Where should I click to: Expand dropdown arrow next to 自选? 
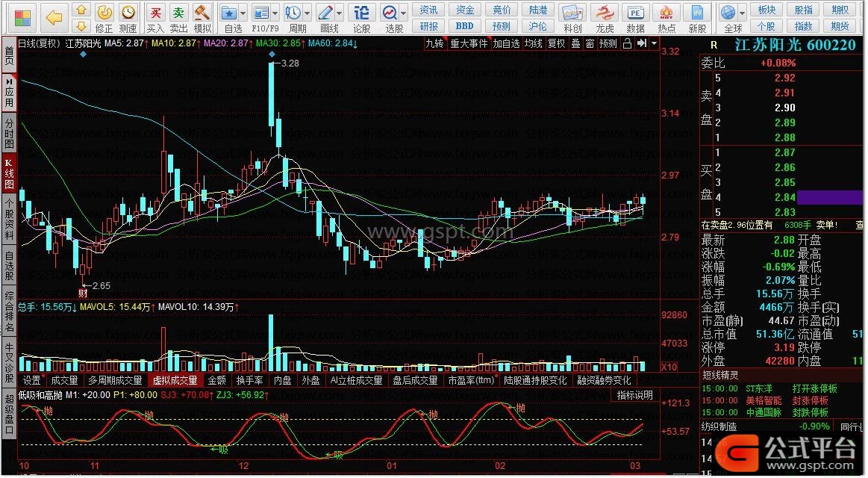(243, 13)
